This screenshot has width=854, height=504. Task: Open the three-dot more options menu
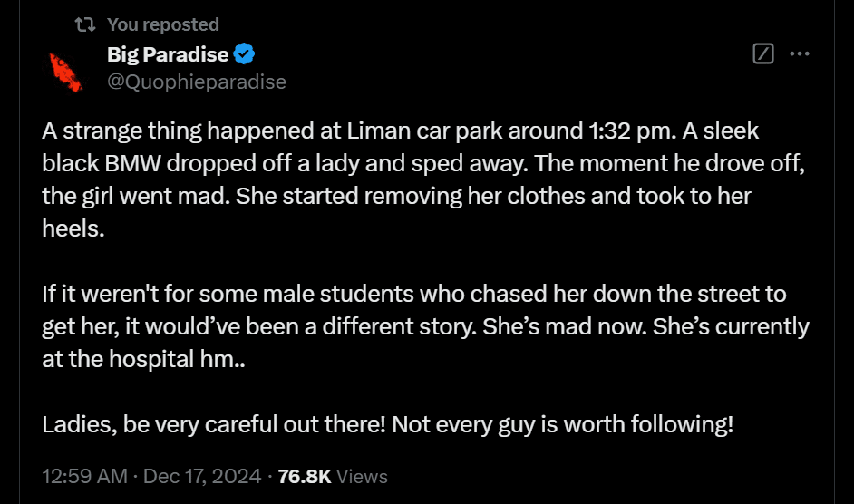799,53
